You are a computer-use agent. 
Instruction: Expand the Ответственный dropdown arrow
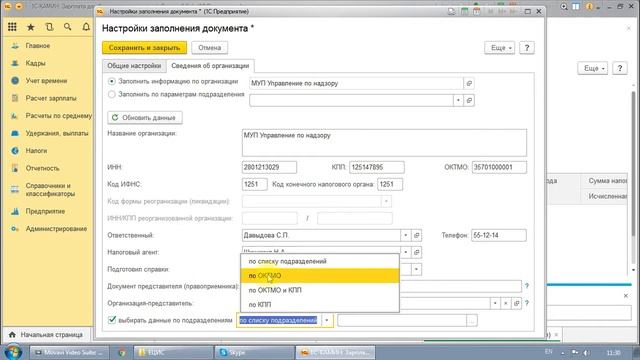pyautogui.click(x=406, y=236)
